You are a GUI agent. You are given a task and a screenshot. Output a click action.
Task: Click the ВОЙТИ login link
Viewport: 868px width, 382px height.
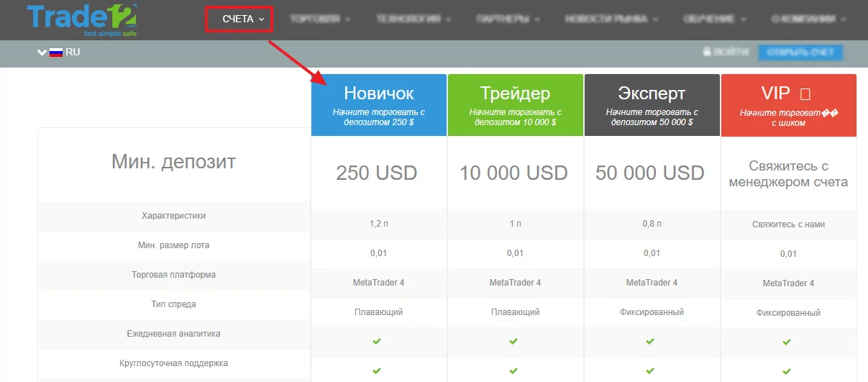click(x=731, y=52)
